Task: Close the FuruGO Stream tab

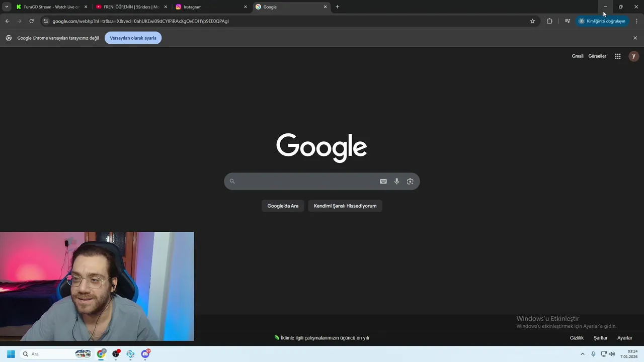Action: [86, 7]
